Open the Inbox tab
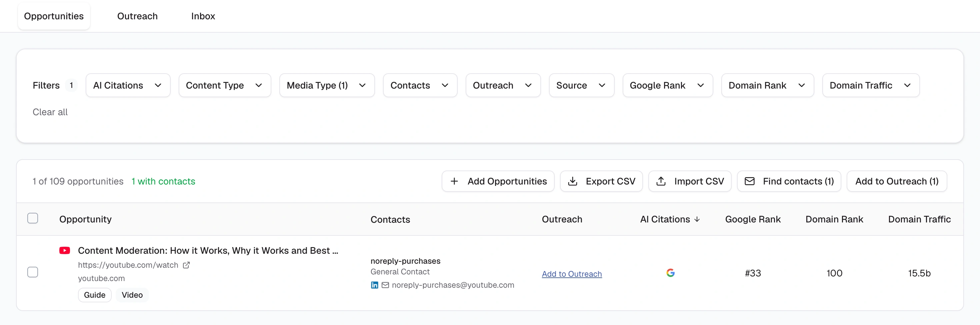This screenshot has width=980, height=325. (203, 16)
